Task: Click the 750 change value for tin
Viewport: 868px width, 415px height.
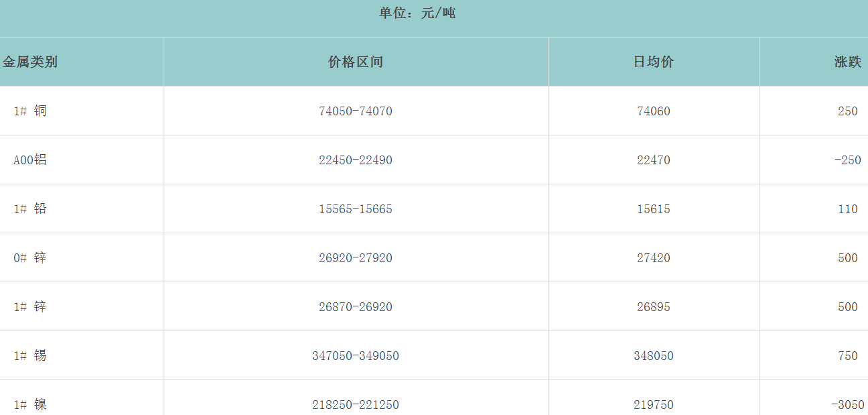Action: (x=847, y=356)
